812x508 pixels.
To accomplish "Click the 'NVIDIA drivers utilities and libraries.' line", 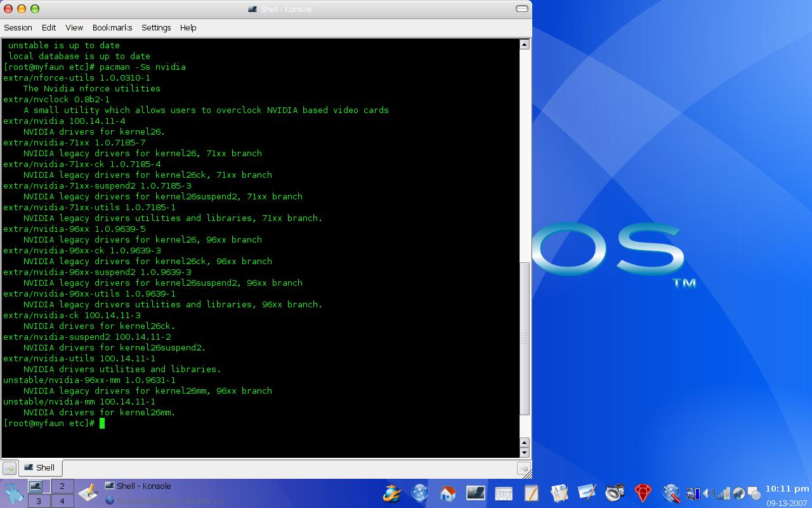I will click(x=122, y=369).
